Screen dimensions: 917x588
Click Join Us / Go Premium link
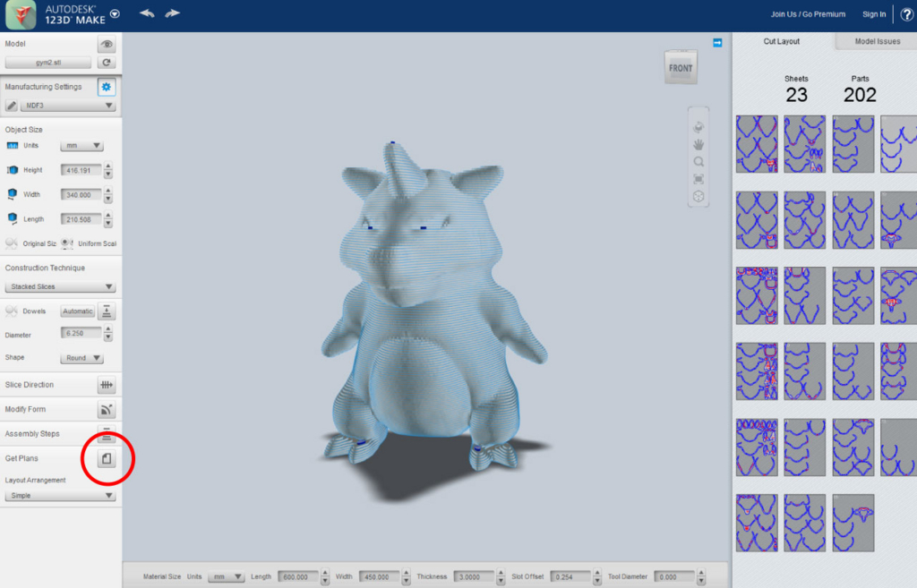(808, 14)
